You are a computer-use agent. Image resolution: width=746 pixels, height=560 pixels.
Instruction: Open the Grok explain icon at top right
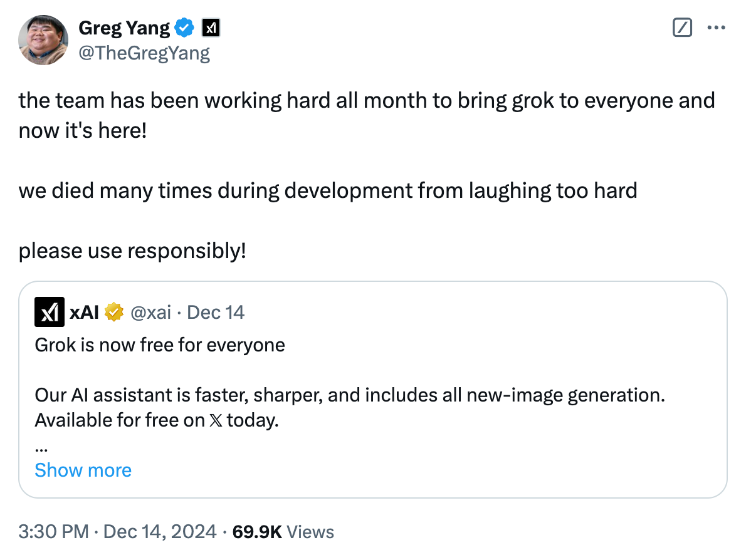point(681,28)
